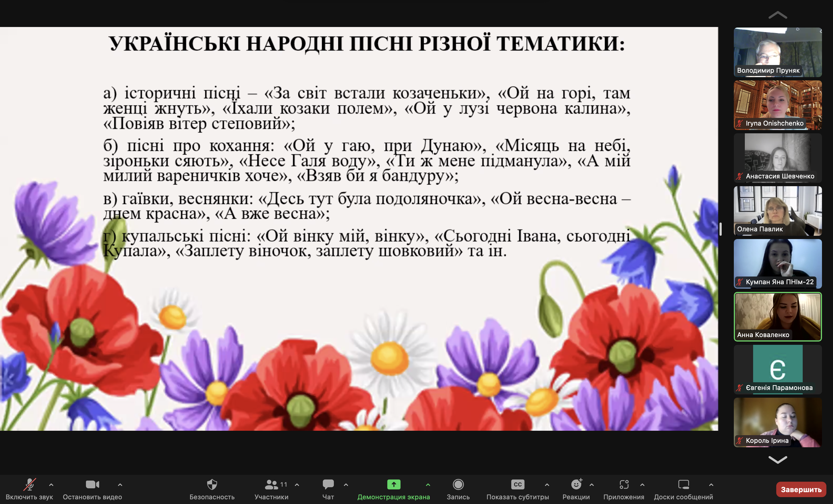The width and height of the screenshot is (833, 504).
Task: Select Анастасия Шевченко video thumbnail
Action: [778, 158]
